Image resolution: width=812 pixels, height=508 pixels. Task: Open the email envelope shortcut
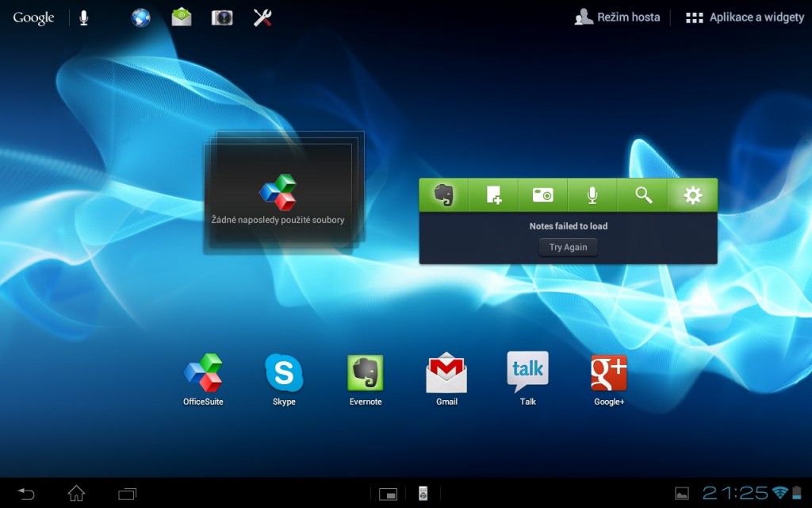pyautogui.click(x=182, y=17)
